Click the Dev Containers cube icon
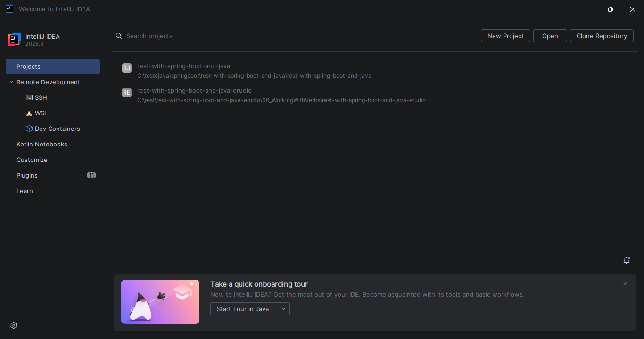 click(x=29, y=129)
